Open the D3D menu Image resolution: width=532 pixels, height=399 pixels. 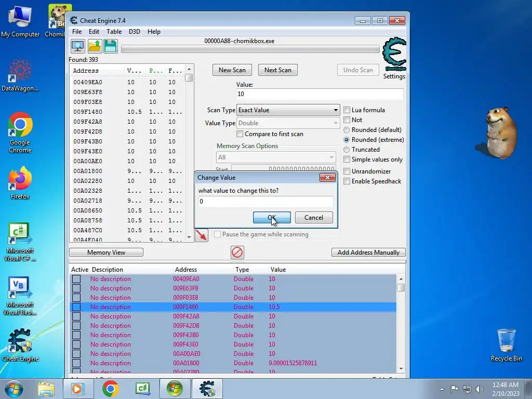(134, 32)
